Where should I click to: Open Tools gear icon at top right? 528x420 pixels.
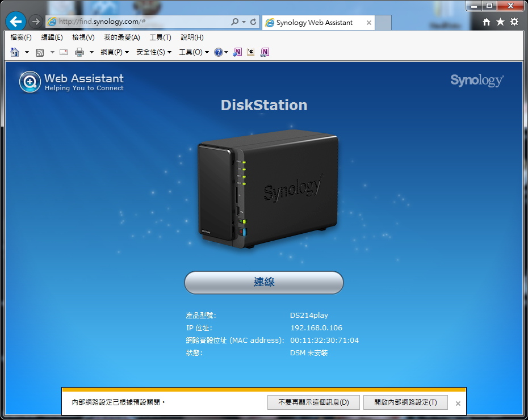pos(514,22)
